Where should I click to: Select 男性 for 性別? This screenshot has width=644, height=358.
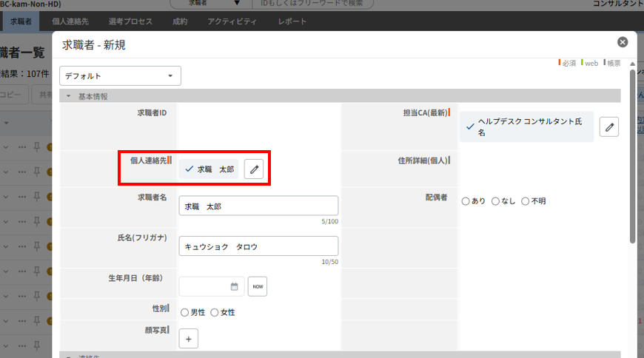tap(185, 313)
